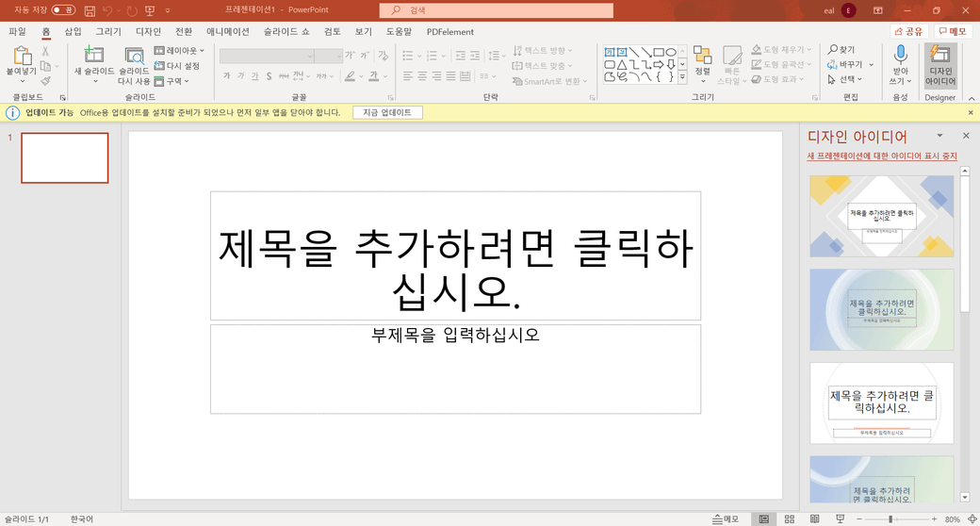Start Slide Show from status bar icon
This screenshot has height=526, width=980.
pyautogui.click(x=840, y=519)
